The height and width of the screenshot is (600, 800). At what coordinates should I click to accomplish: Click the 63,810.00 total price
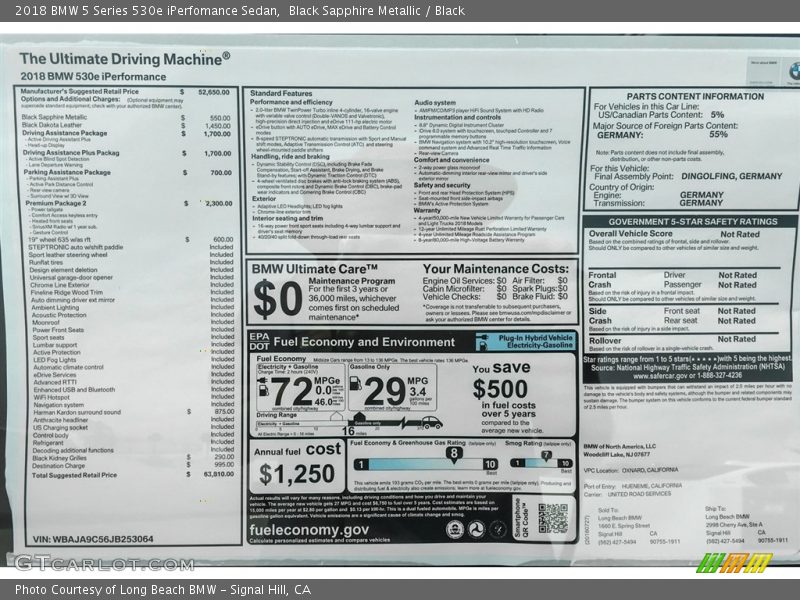219,474
